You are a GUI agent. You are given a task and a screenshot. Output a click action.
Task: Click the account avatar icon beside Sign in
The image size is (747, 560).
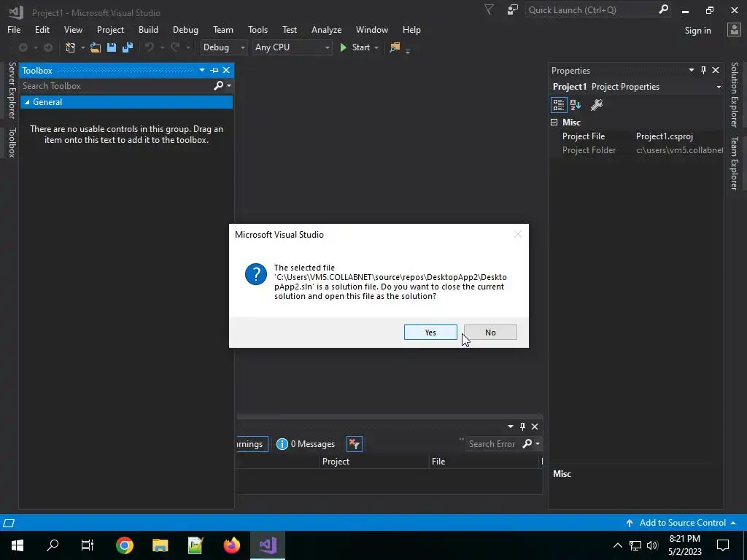coord(734,30)
